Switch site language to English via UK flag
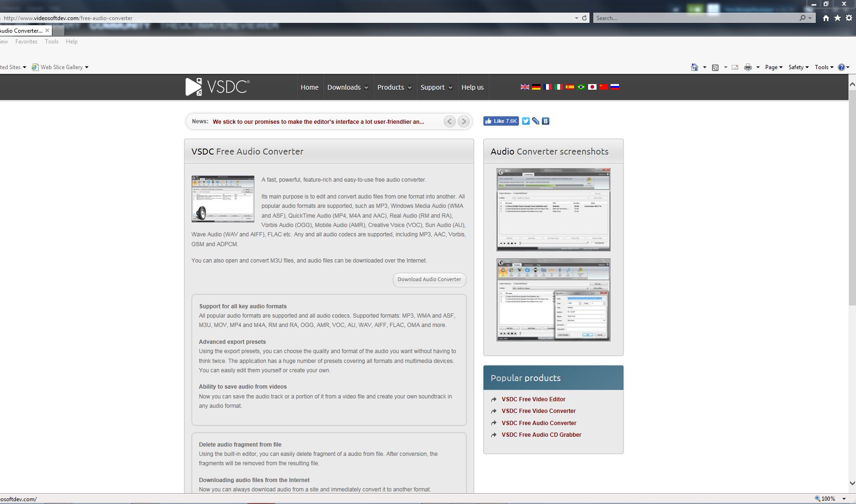The width and height of the screenshot is (856, 504). (525, 87)
